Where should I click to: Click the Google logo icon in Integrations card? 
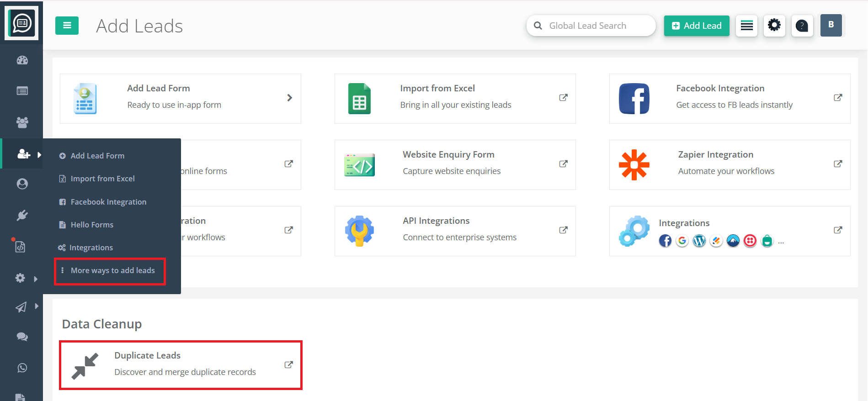(682, 241)
